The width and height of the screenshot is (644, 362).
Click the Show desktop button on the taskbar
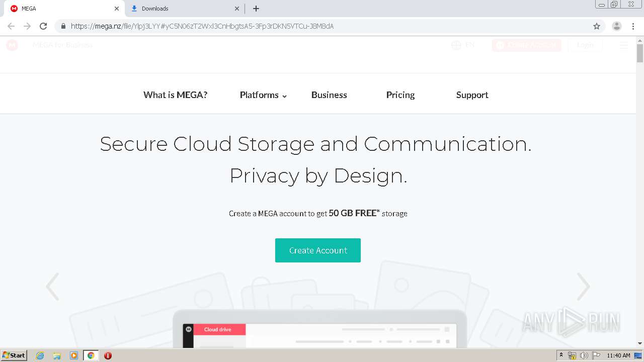coord(638,355)
